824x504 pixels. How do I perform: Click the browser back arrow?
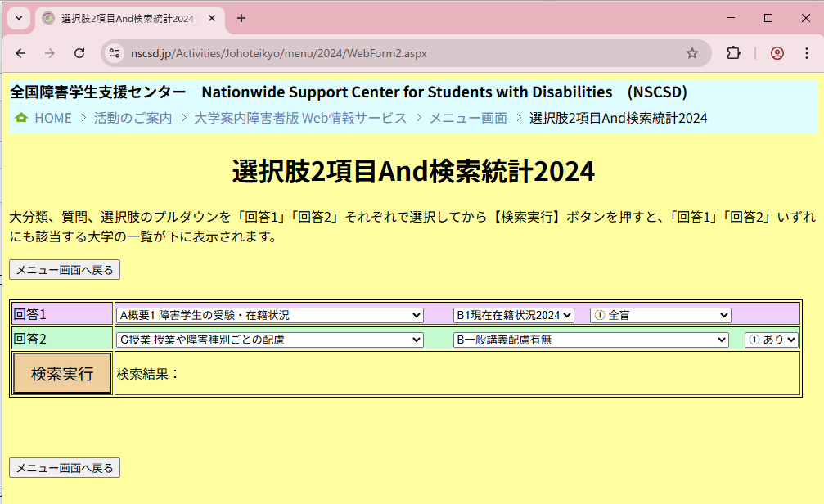(20, 53)
